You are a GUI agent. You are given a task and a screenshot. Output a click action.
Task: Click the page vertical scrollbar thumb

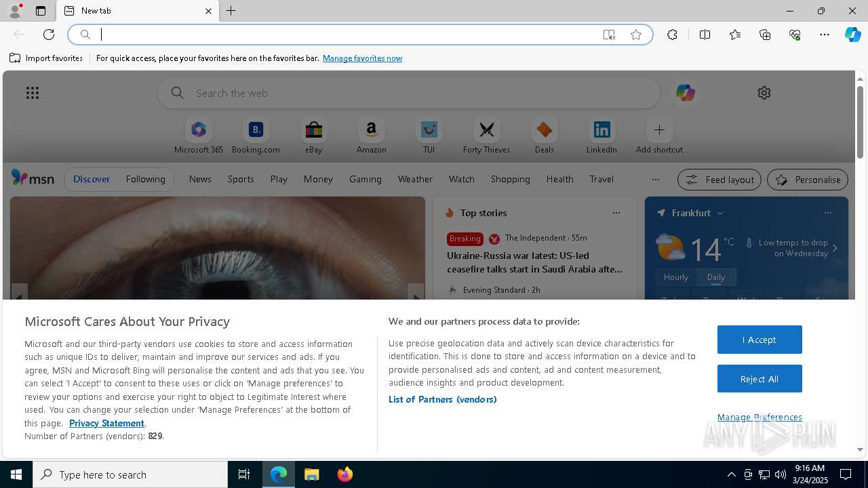(x=860, y=122)
